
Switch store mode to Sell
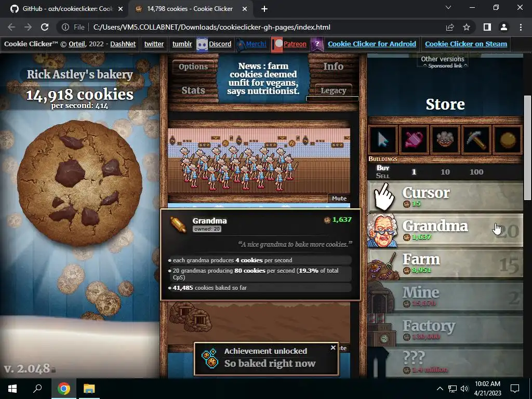pos(383,176)
